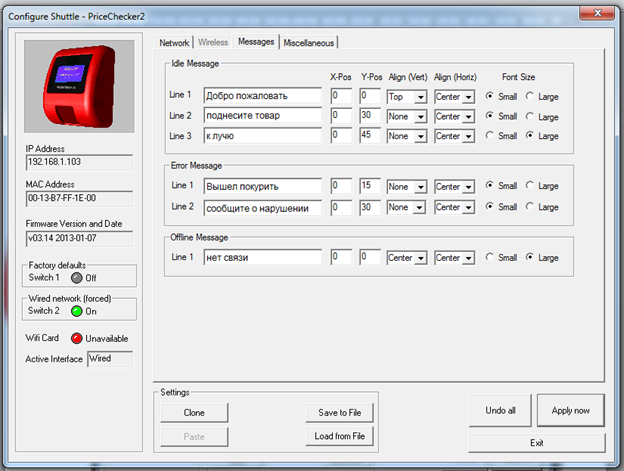The image size is (624, 471).
Task: Click the green Switch 2 indicator light
Action: tap(76, 311)
